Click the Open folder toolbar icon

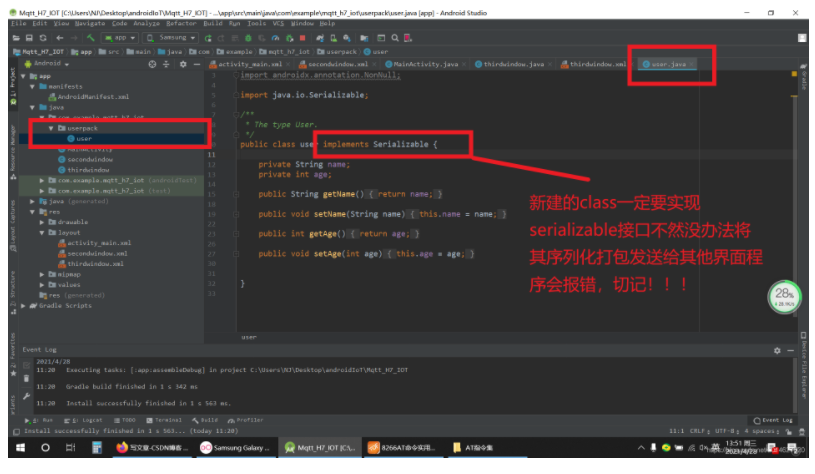point(16,38)
